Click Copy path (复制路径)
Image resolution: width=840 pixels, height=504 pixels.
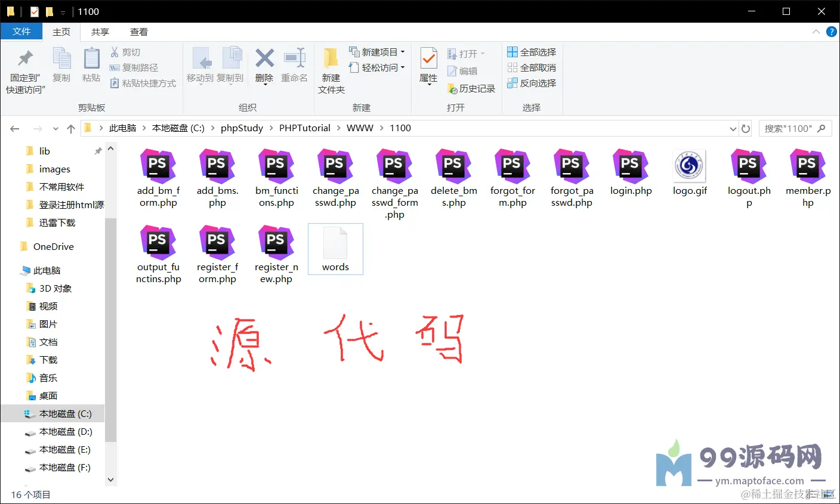(x=134, y=68)
